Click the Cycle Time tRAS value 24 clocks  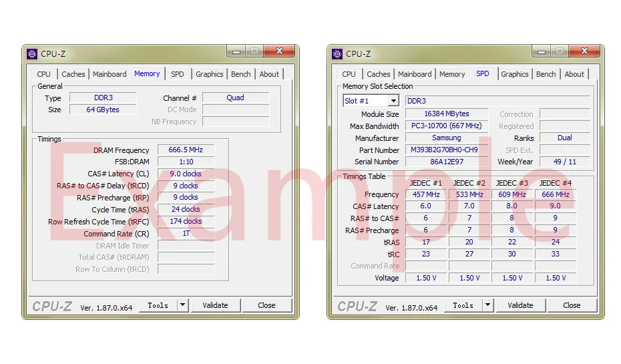pyautogui.click(x=186, y=209)
